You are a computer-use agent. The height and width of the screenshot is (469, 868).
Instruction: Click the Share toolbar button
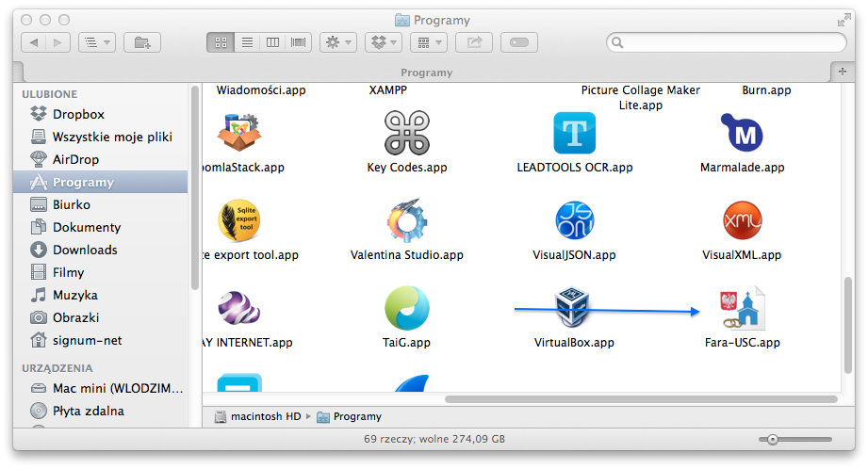pyautogui.click(x=474, y=42)
